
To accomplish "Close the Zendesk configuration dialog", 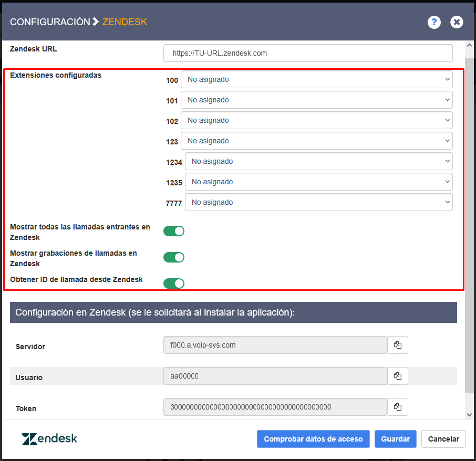I will coord(457,22).
